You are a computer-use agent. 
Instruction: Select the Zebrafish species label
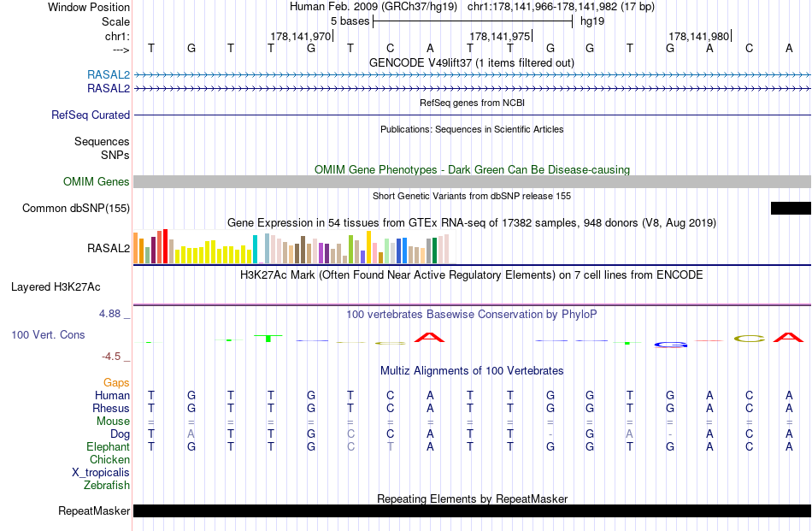[107, 486]
